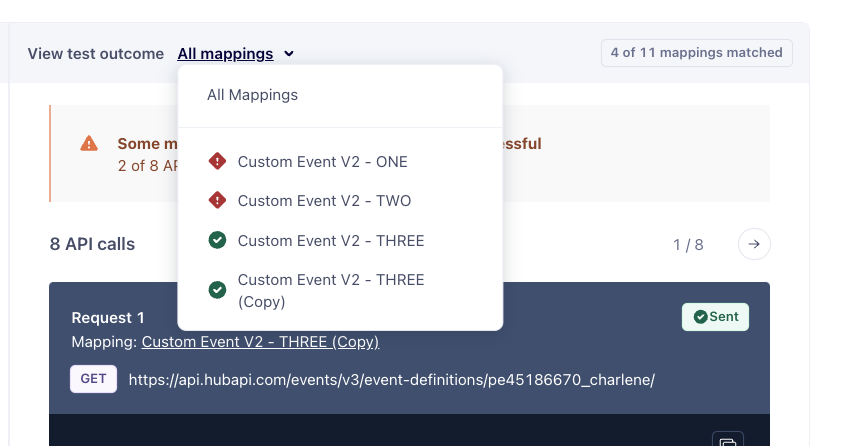Image resolution: width=843 pixels, height=446 pixels.
Task: Click the green check icon beside Custom Event V2 - THREE
Action: tap(217, 241)
